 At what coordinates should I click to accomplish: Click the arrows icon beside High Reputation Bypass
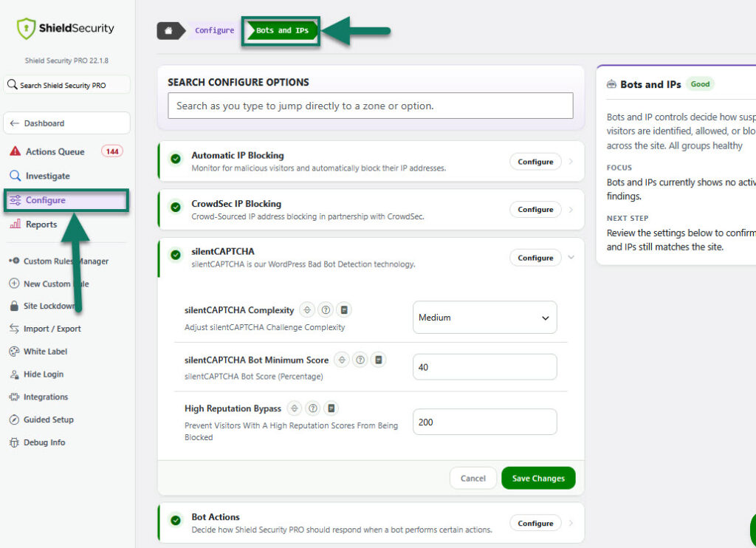(294, 408)
